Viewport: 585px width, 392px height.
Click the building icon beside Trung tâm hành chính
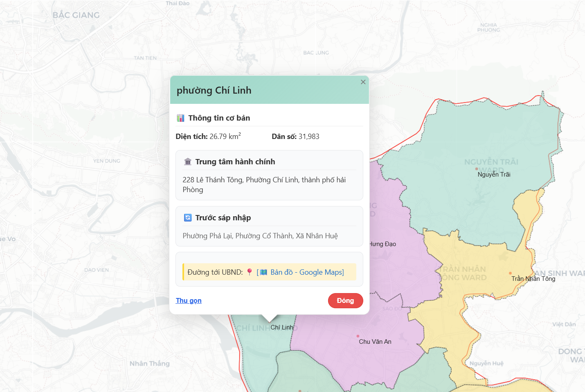188,162
